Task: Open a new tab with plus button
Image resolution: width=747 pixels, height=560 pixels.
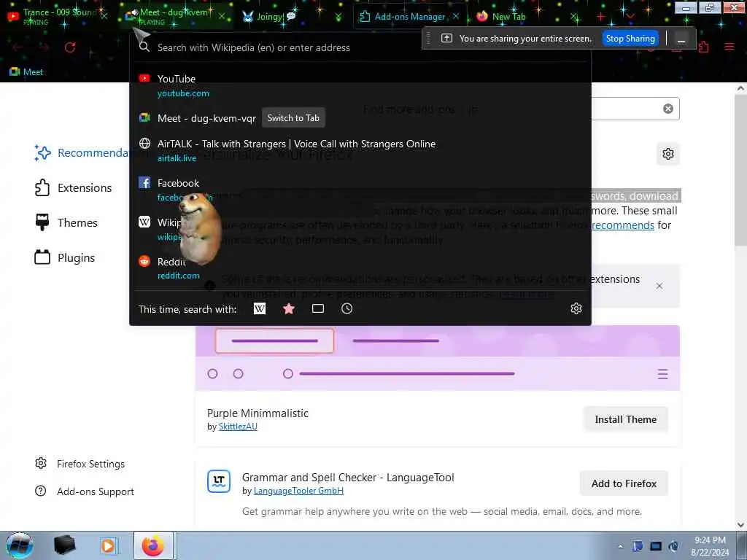Action: point(601,17)
